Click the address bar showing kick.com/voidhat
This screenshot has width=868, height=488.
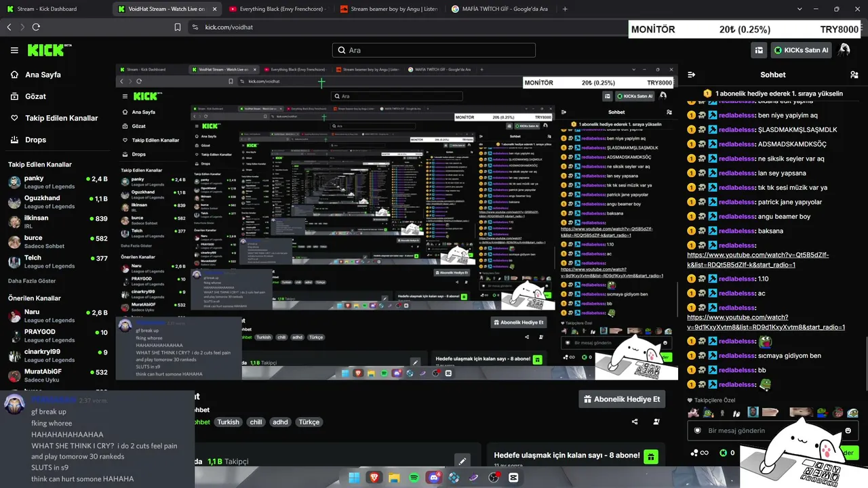point(407,27)
